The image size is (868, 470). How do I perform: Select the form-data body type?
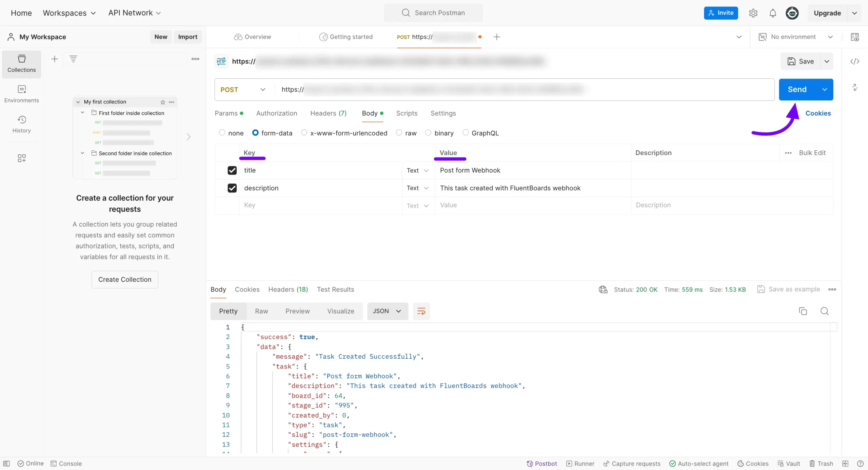(x=255, y=133)
